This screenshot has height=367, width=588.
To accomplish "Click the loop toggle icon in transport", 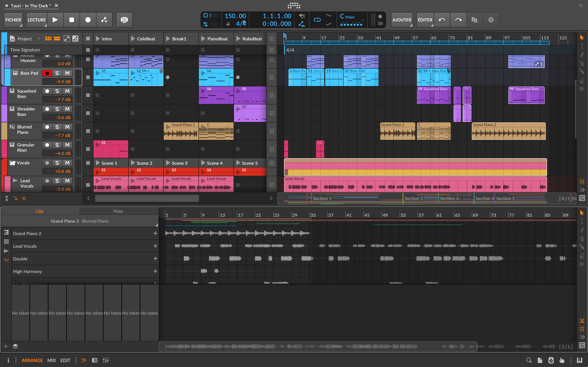I will [x=317, y=20].
